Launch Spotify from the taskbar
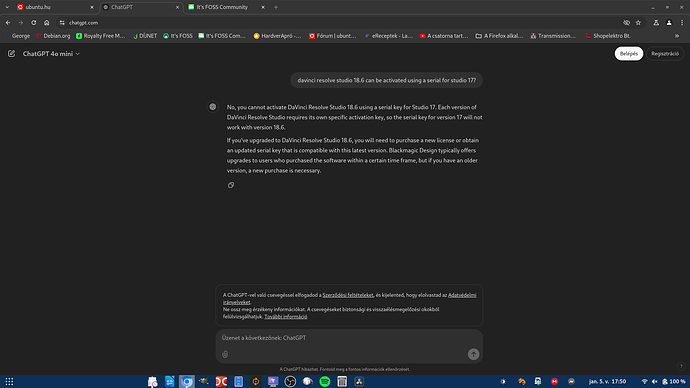Image resolution: width=690 pixels, height=388 pixels. pyautogui.click(x=325, y=381)
